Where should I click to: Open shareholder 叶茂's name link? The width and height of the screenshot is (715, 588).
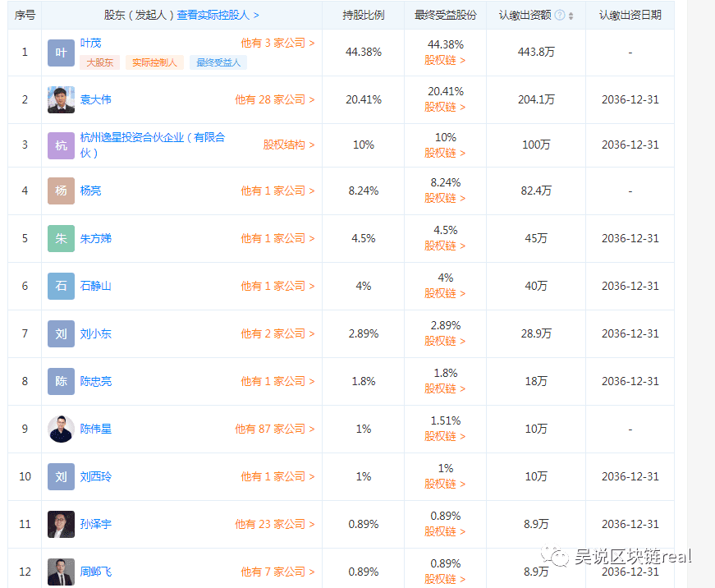pyautogui.click(x=91, y=43)
